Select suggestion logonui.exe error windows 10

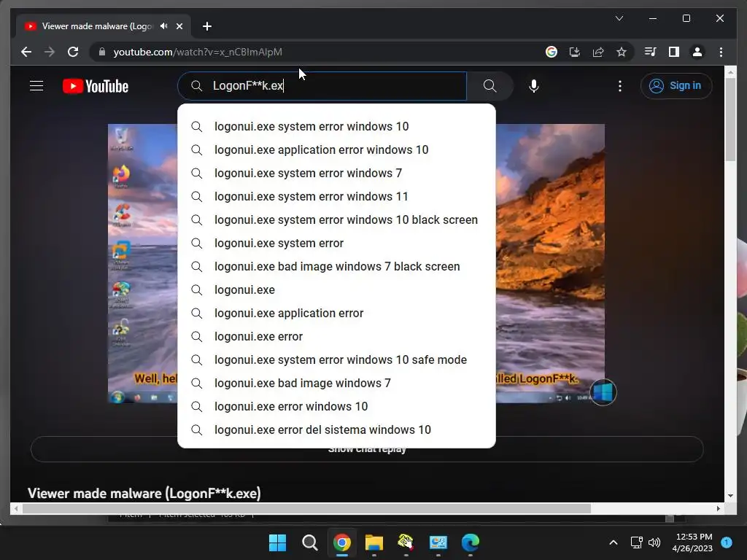[x=336, y=406]
